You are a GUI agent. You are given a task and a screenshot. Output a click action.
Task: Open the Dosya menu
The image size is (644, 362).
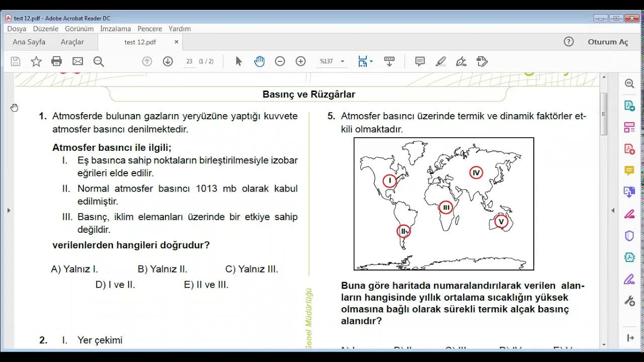tap(17, 29)
